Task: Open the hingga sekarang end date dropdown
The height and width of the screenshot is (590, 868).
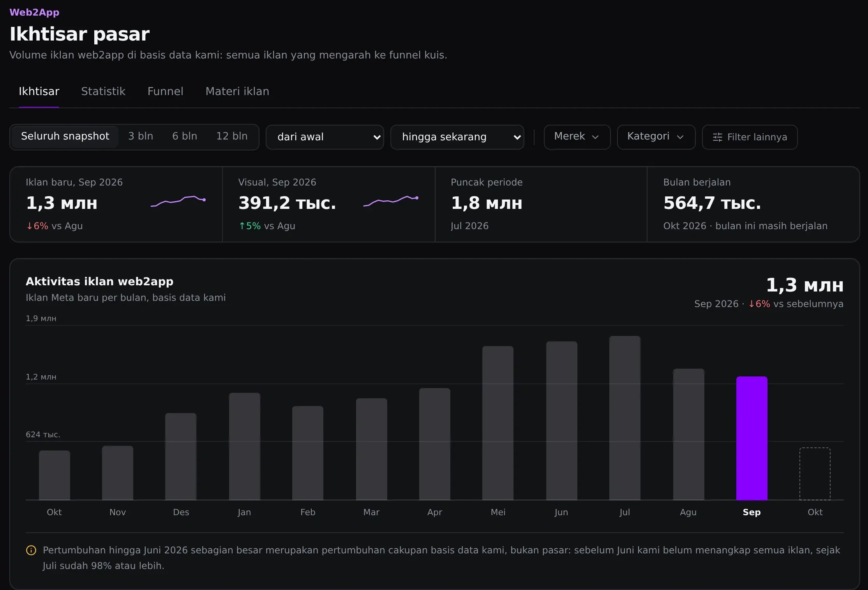Action: click(457, 137)
